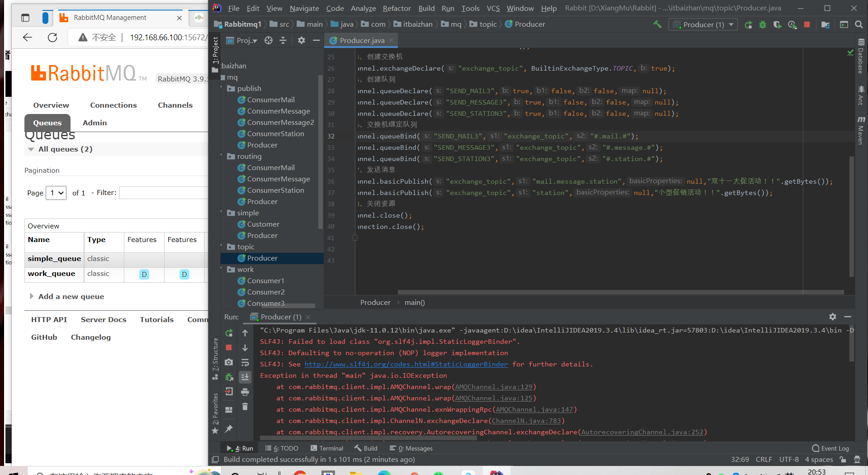Open AMQChannel.java:129 stack trace link
Image resolution: width=868 pixels, height=475 pixels.
(x=494, y=387)
